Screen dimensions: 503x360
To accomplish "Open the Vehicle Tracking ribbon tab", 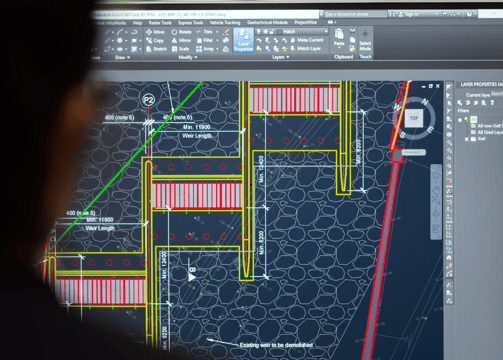I will [225, 23].
